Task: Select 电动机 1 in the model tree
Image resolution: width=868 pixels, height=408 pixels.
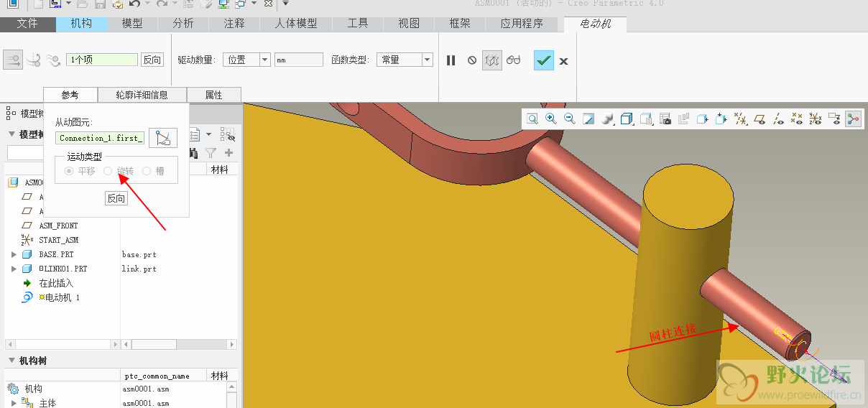Action: coord(60,297)
